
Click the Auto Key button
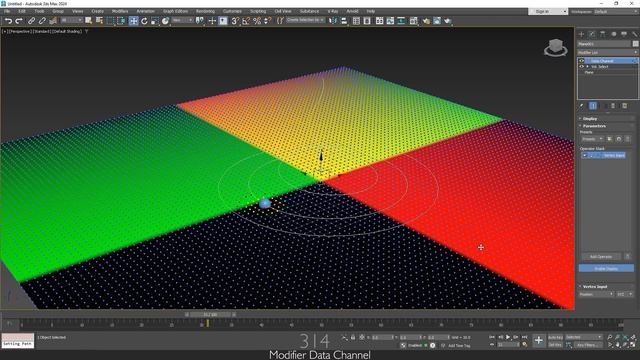555,338
